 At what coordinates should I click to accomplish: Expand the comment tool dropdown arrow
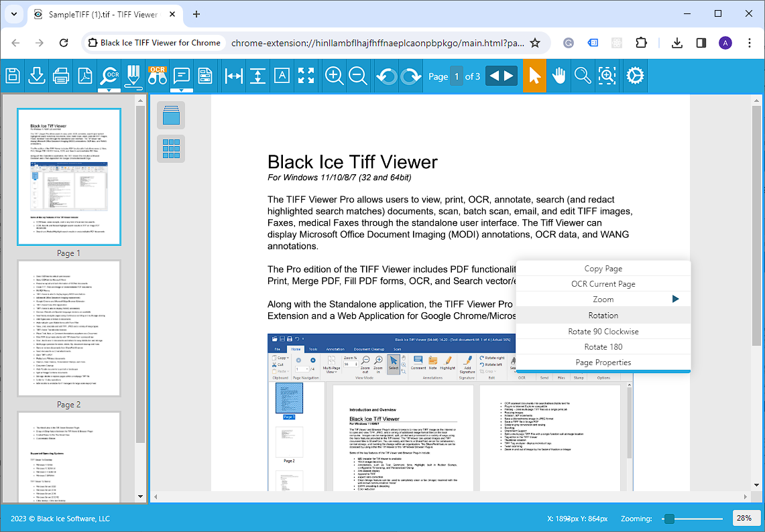tap(182, 90)
